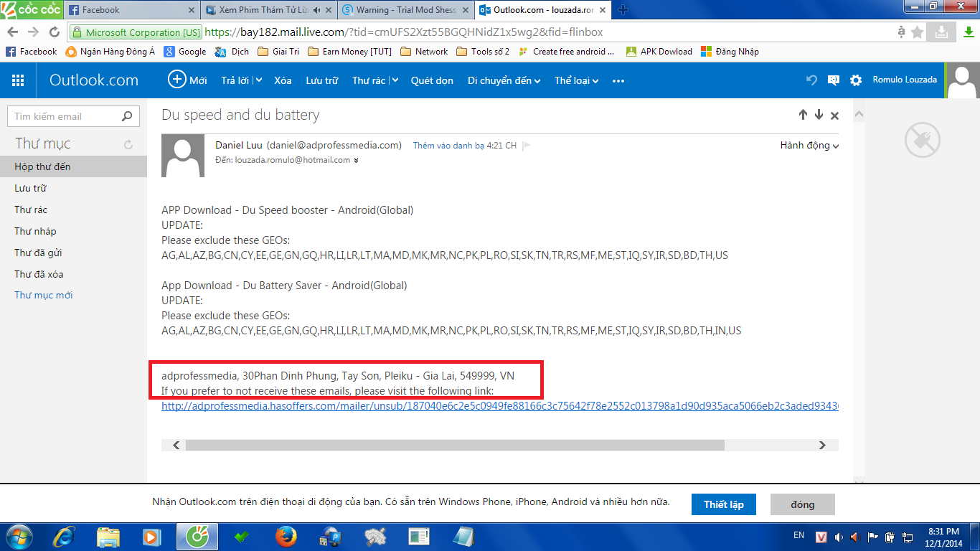The image size is (980, 551).
Task: Open Internet Explorer from the taskbar
Action: point(65,536)
